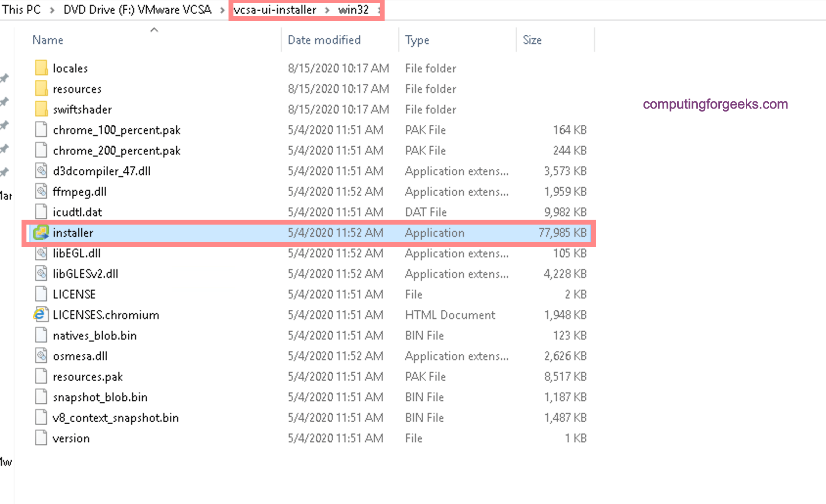Viewport: 826px width, 504px height.
Task: Open the resources folder
Action: click(77, 89)
